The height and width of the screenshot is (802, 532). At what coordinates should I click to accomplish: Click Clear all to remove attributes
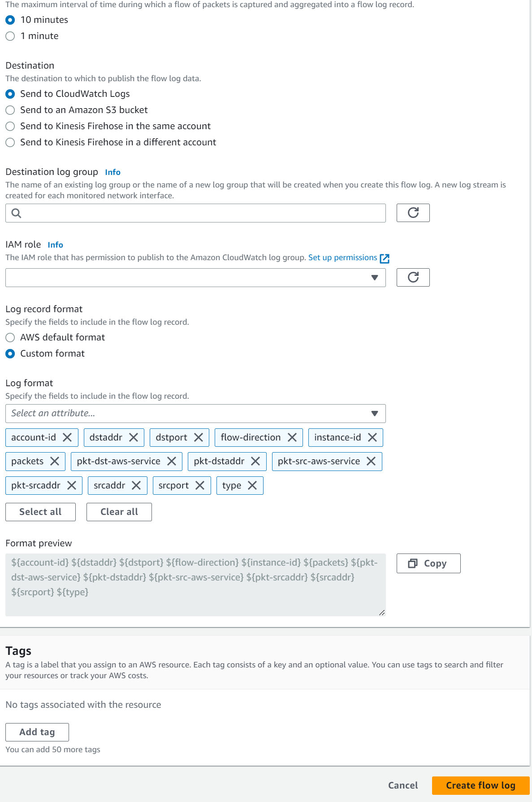click(119, 511)
